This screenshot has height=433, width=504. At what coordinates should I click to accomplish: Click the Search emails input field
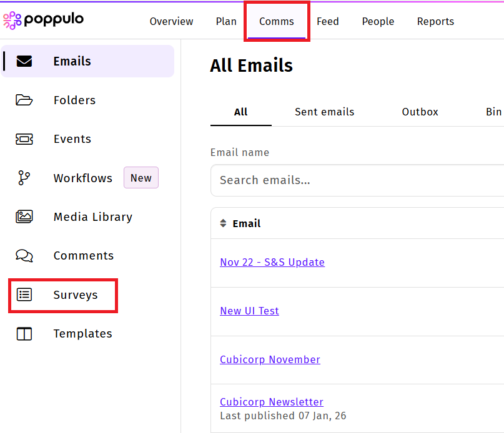coord(357,180)
